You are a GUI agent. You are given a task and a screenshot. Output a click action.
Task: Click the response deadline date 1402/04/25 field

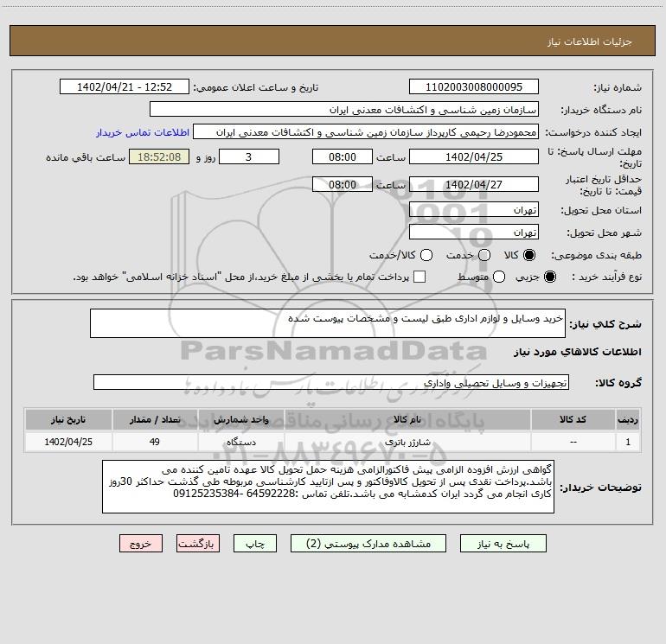pyautogui.click(x=474, y=156)
